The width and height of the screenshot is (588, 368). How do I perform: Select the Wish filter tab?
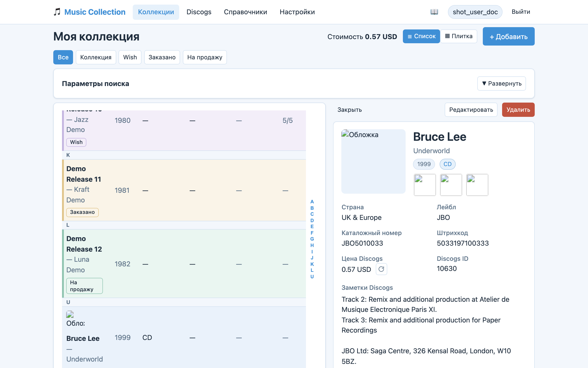pos(130,57)
